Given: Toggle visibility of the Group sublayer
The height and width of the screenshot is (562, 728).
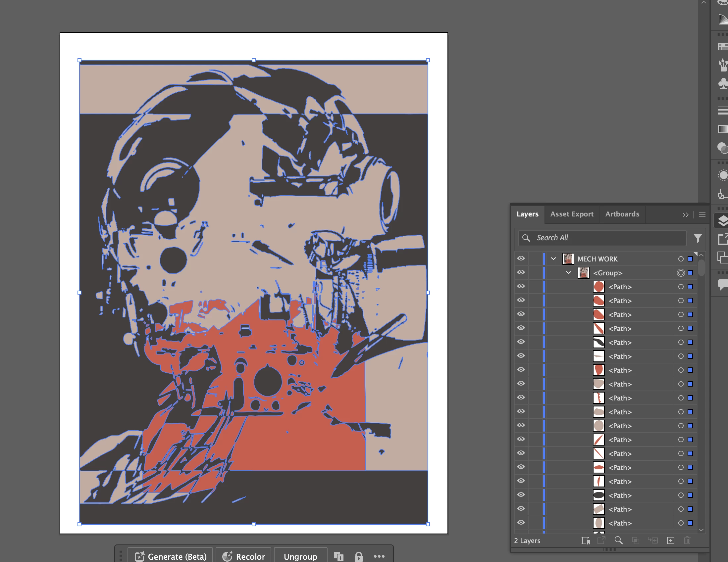Looking at the screenshot, I should [521, 272].
